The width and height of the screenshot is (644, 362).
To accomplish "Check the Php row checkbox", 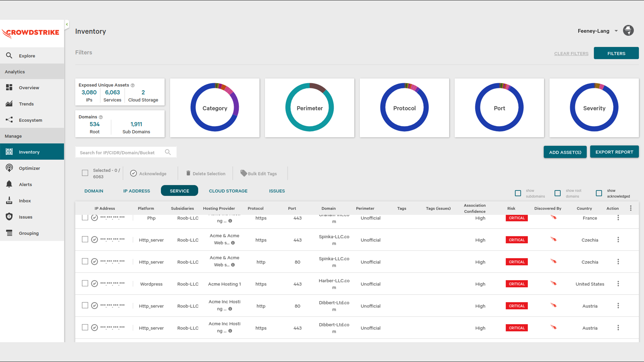I will [x=85, y=218].
